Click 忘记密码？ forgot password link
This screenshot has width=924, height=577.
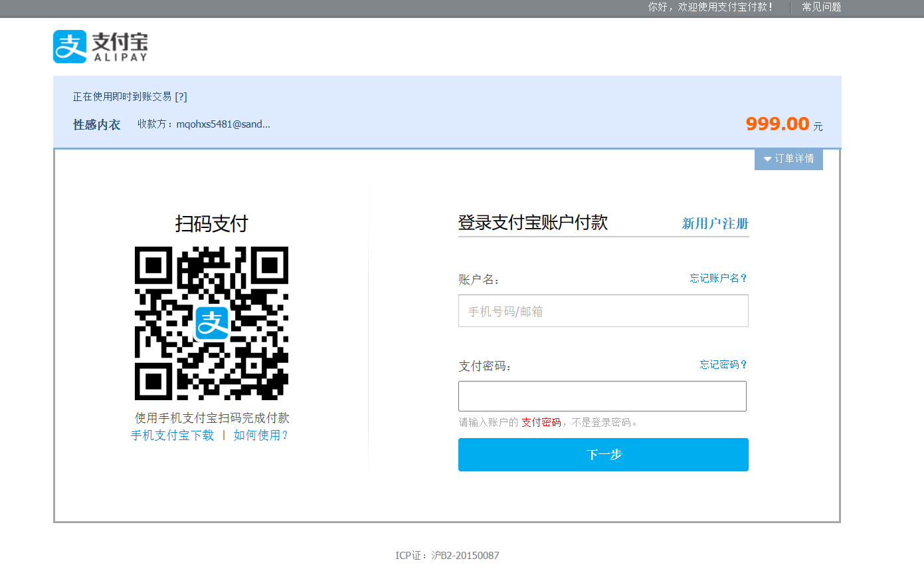pyautogui.click(x=723, y=364)
